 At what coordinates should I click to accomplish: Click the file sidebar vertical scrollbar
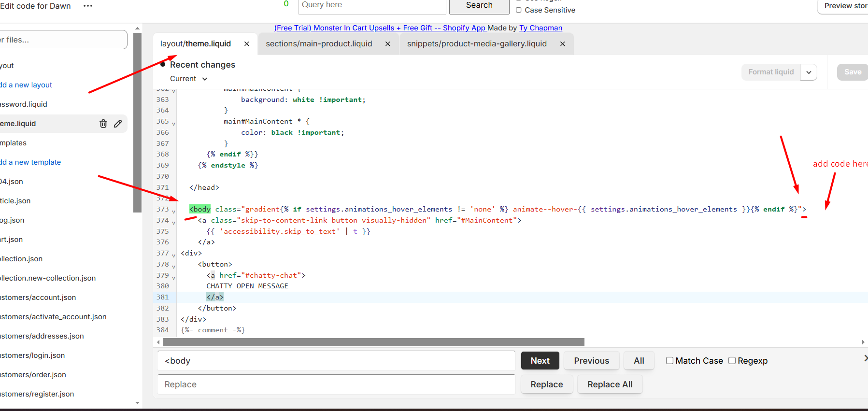[137, 123]
